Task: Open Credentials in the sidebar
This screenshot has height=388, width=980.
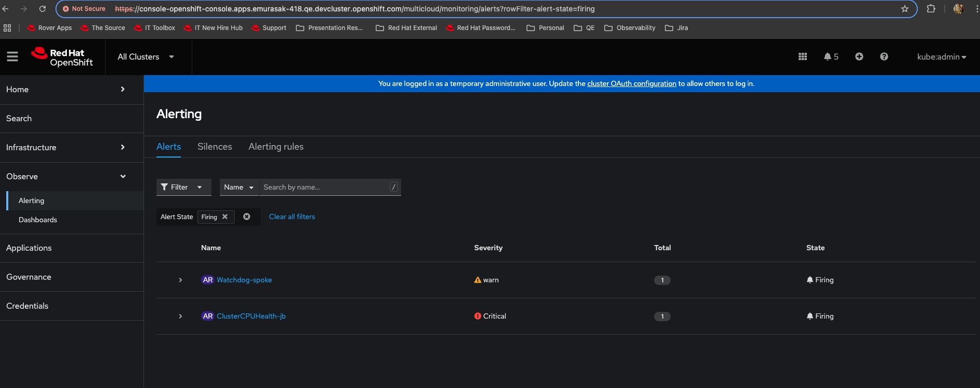Action: 72,306
